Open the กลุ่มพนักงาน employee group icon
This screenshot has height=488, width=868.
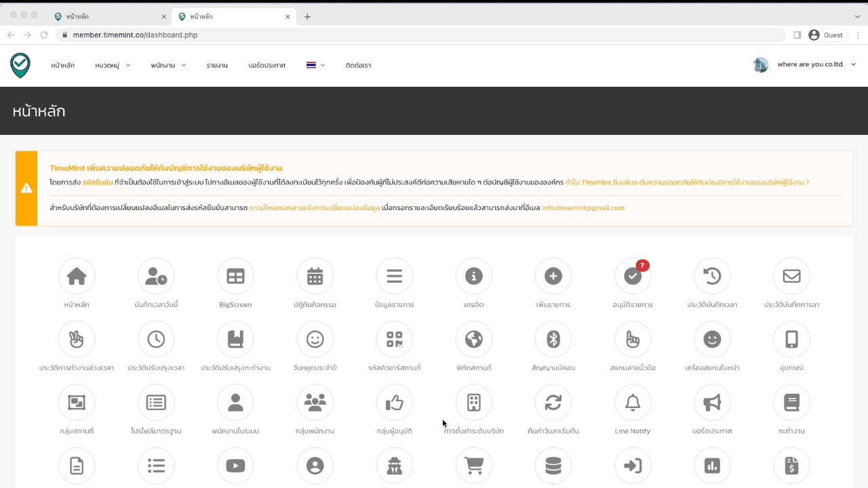pyautogui.click(x=315, y=403)
